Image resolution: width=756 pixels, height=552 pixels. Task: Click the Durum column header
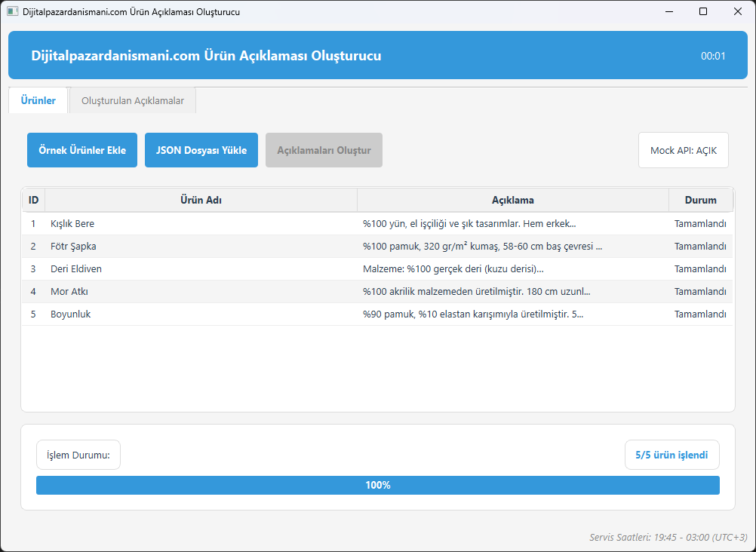tap(701, 200)
